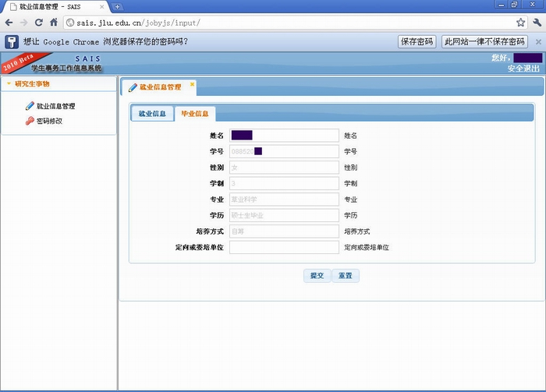This screenshot has height=392, width=546.
Task: Open Chrome wrench settings menu
Action: tap(537, 23)
